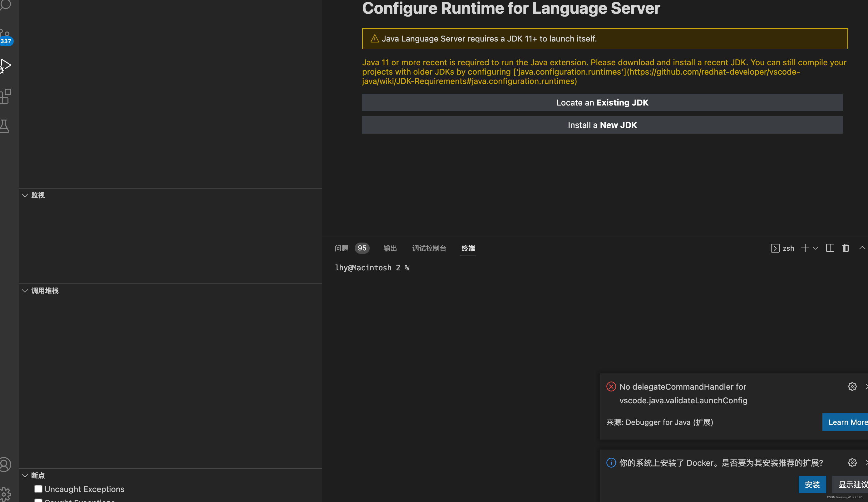868x502 pixels.
Task: Open the Testing flask icon
Action: coord(5,126)
